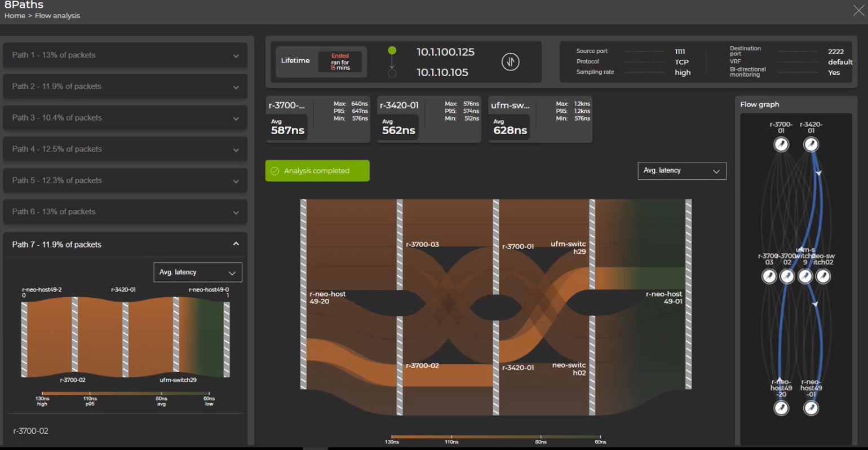Viewport: 868px width, 450px height.
Task: Go to Home via breadcrumb
Action: [x=15, y=16]
